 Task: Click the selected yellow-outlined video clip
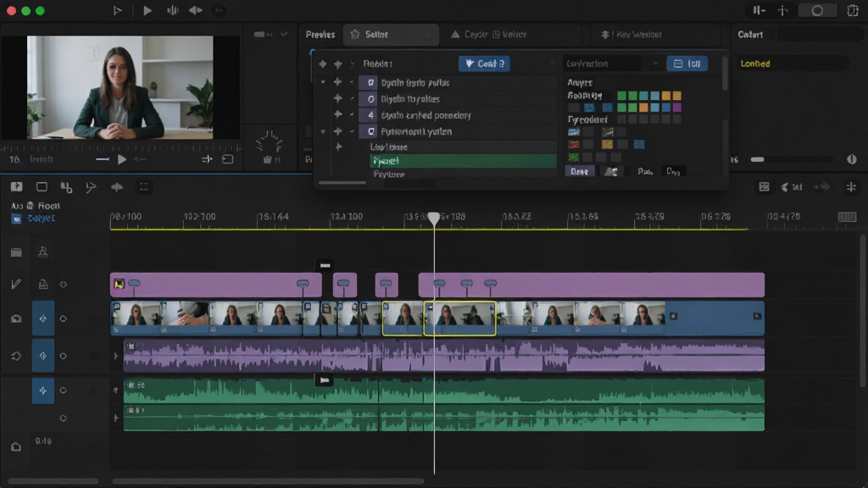(x=459, y=319)
